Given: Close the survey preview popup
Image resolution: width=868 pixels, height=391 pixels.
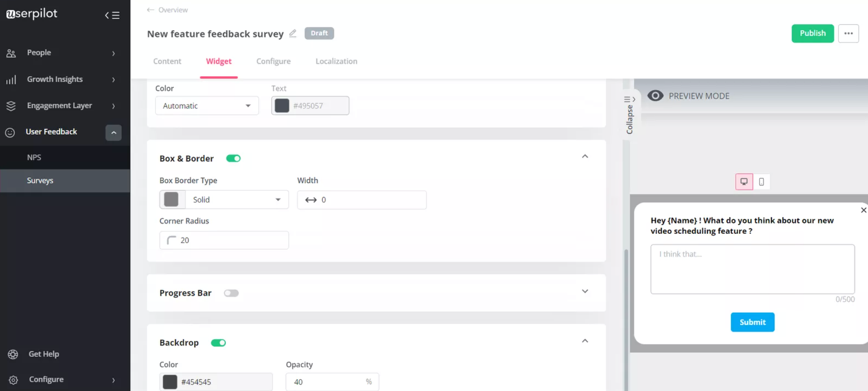Looking at the screenshot, I should pyautogui.click(x=863, y=210).
